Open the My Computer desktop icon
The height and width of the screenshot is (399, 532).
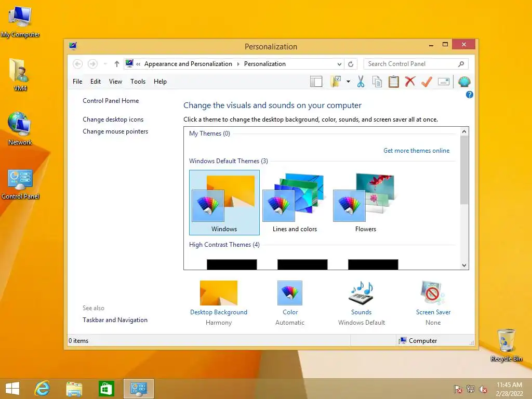click(20, 22)
